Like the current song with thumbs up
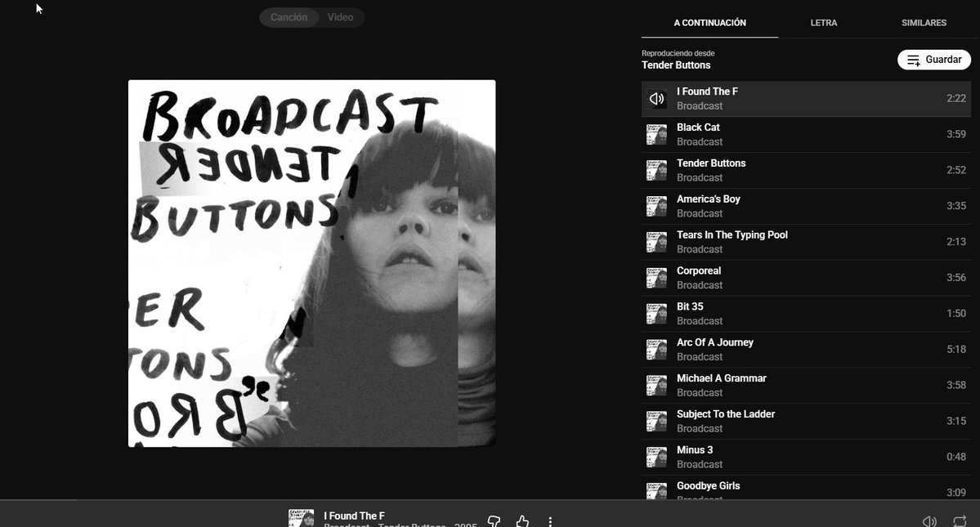The width and height of the screenshot is (980, 527). 522,520
